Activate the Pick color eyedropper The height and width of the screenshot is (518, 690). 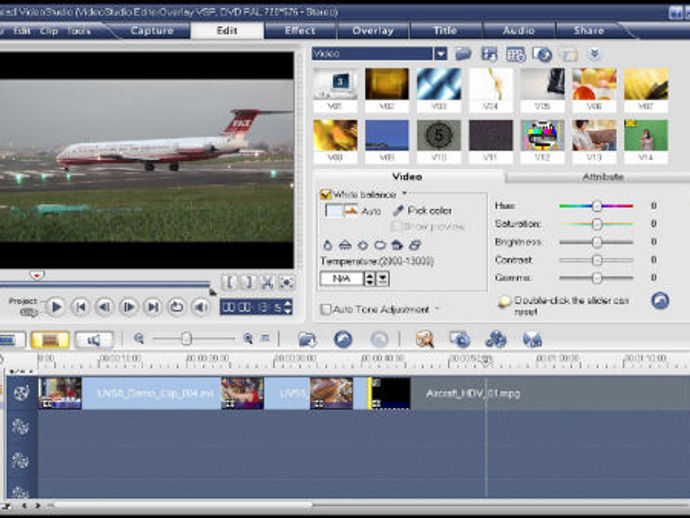(x=422, y=211)
